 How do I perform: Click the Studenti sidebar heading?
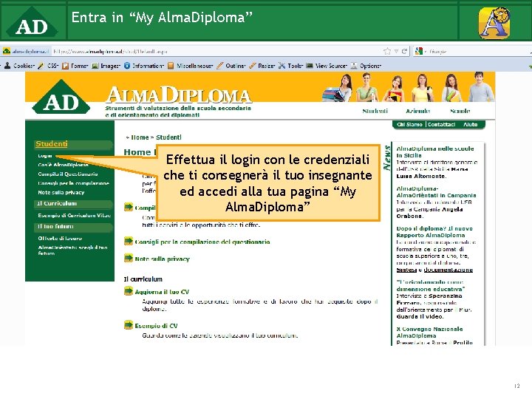click(x=52, y=144)
